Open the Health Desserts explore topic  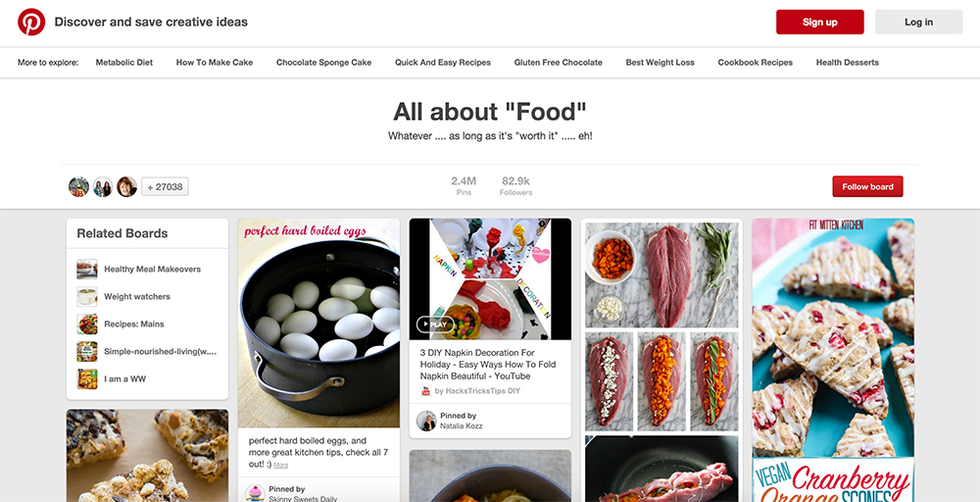tap(847, 63)
